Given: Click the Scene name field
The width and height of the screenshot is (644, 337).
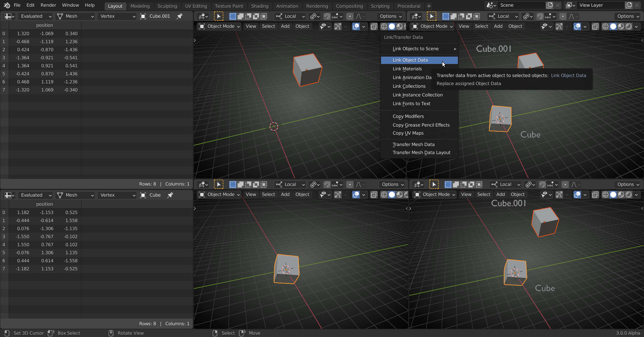Looking at the screenshot, I should [521, 5].
